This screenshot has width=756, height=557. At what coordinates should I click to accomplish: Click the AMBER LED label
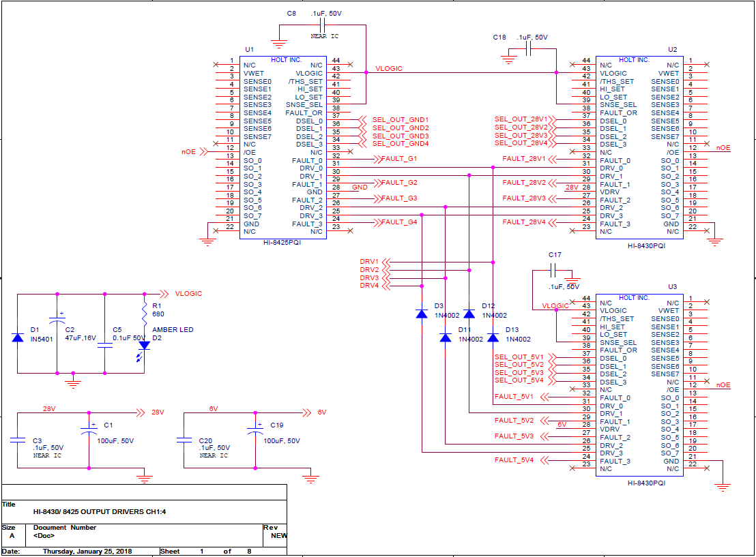click(x=173, y=329)
